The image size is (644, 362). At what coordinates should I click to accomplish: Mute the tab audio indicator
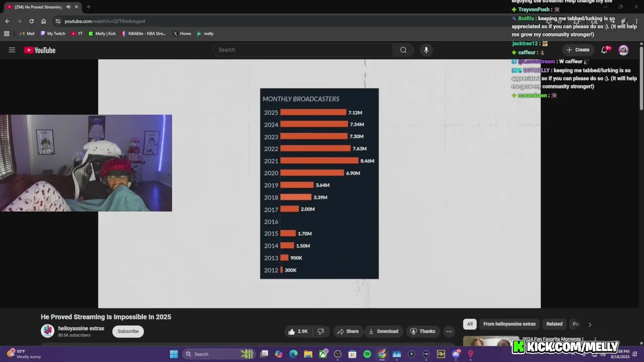[x=68, y=7]
